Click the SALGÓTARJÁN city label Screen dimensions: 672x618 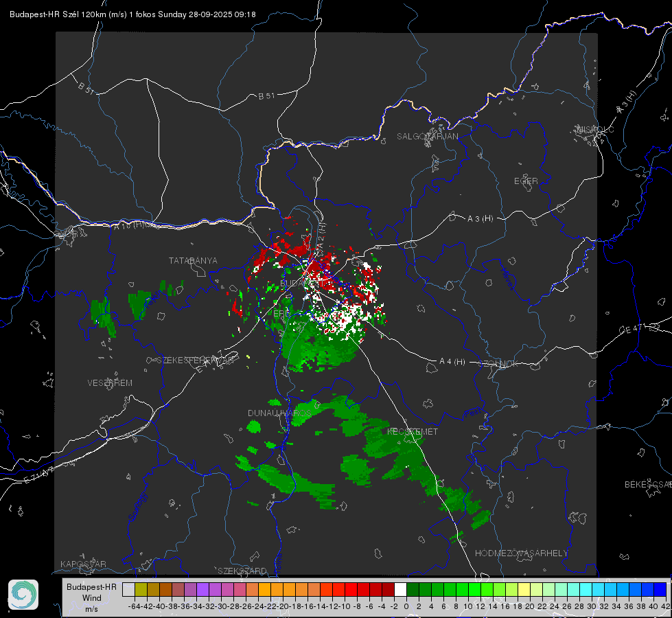point(427,137)
